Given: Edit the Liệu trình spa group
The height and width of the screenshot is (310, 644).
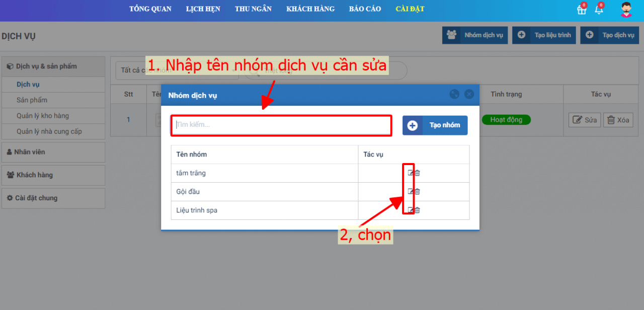Looking at the screenshot, I should click(x=411, y=210).
